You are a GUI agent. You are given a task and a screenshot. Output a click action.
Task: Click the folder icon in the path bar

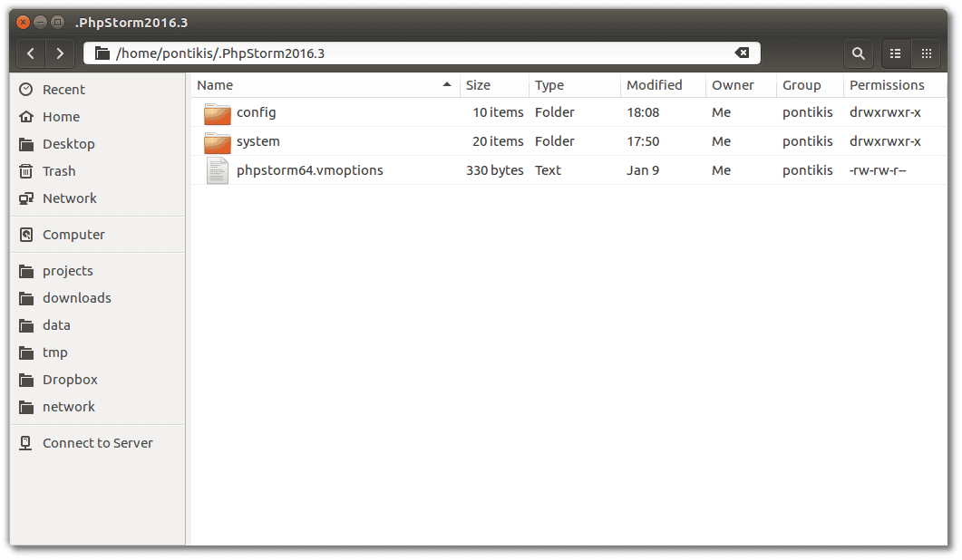pyautogui.click(x=102, y=53)
